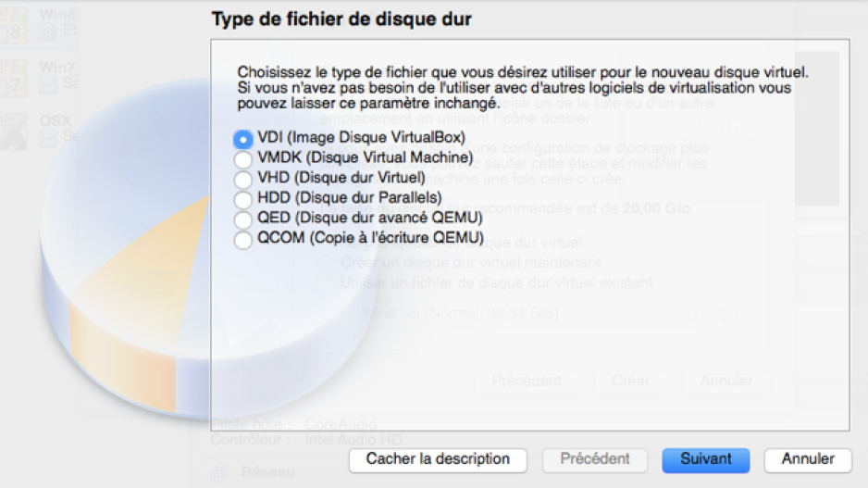Screen dimensions: 868x488
Task: Click the Win8 power-off state icon
Action: pyautogui.click(x=49, y=32)
